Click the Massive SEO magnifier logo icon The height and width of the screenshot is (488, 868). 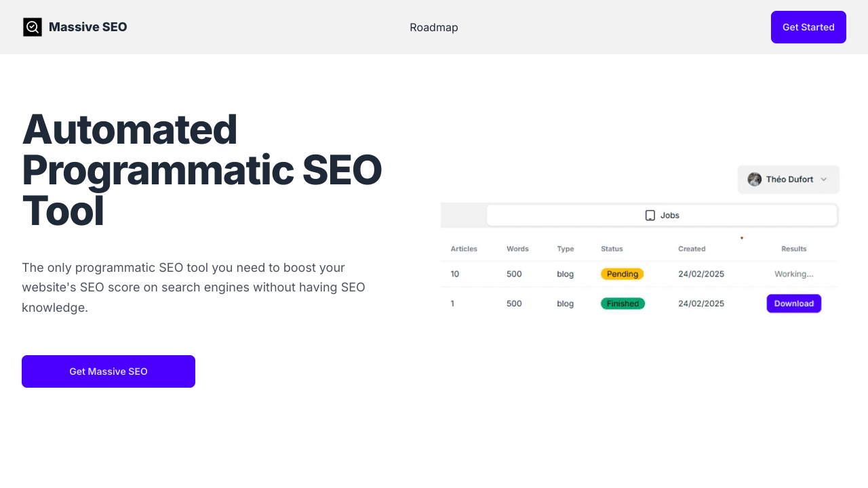point(33,27)
